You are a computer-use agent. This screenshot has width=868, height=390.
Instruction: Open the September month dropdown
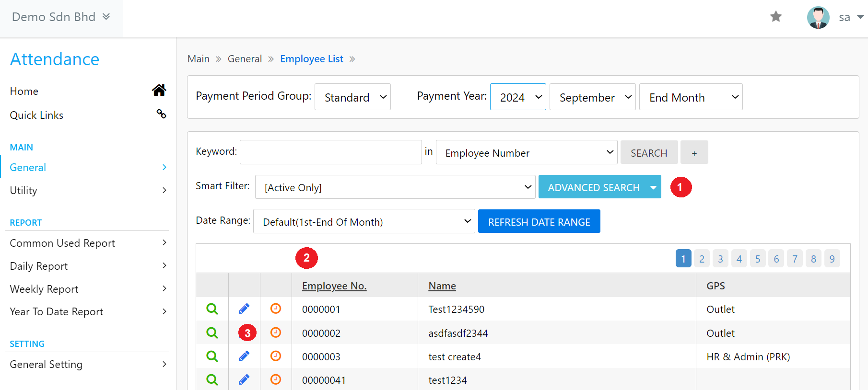(592, 97)
